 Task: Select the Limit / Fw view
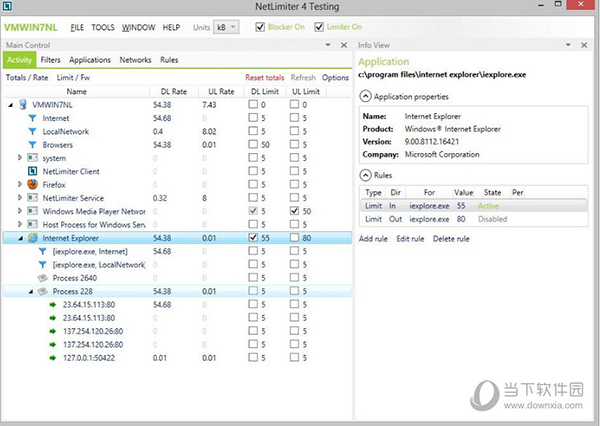click(73, 78)
